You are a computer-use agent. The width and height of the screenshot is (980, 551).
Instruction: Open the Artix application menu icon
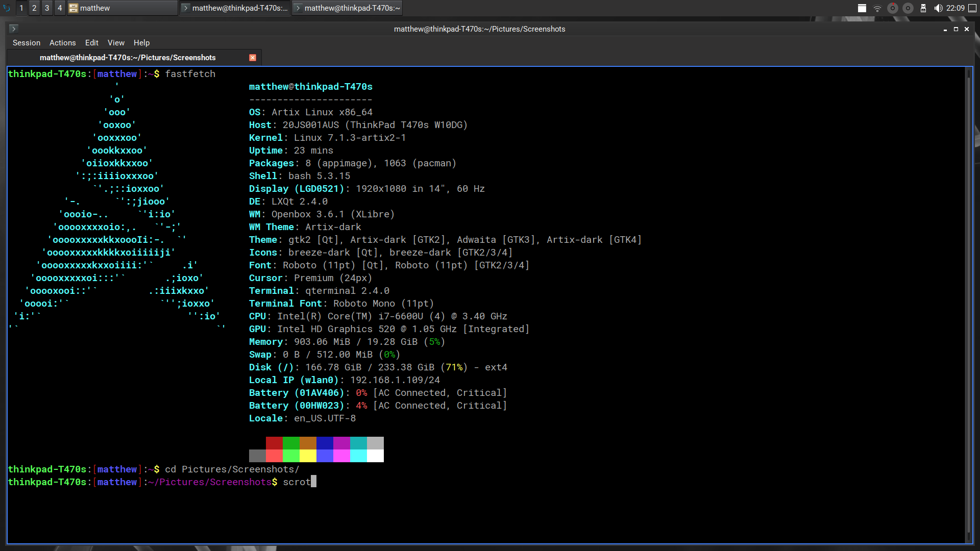pos(7,8)
